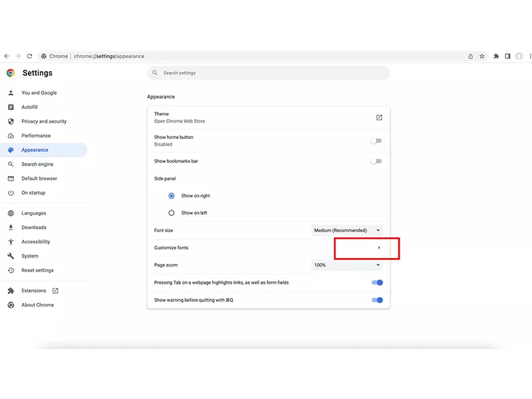Click the Theme external link icon

[x=379, y=118]
